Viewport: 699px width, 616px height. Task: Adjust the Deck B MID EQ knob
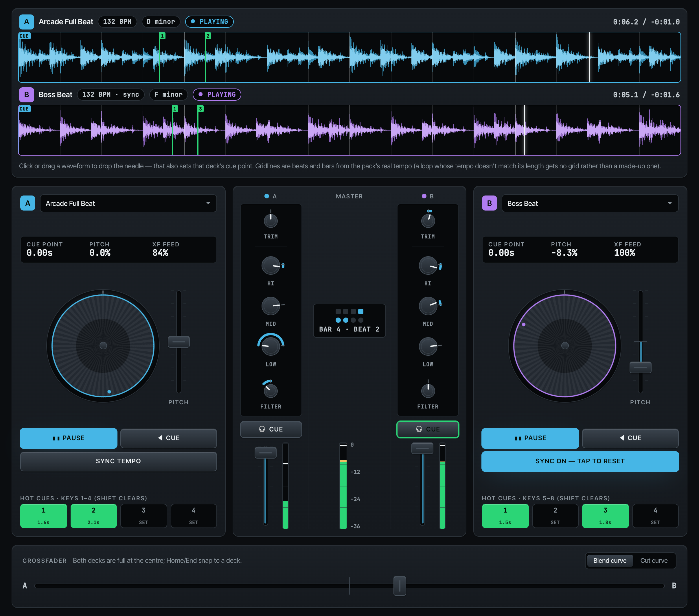428,306
